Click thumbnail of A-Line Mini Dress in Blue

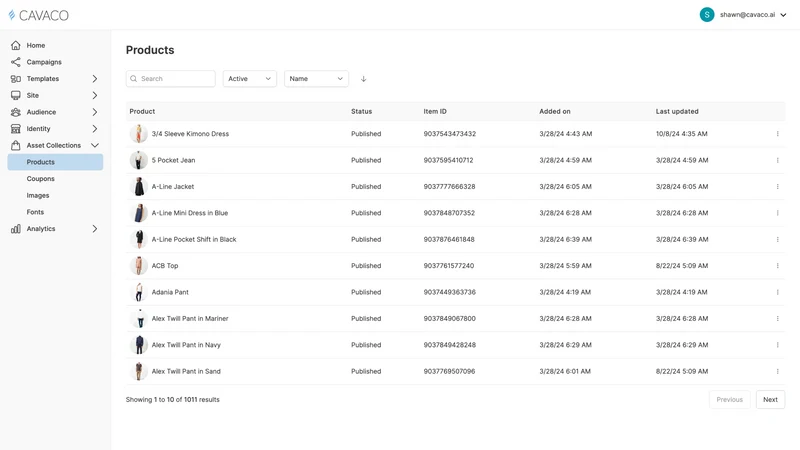pos(139,213)
